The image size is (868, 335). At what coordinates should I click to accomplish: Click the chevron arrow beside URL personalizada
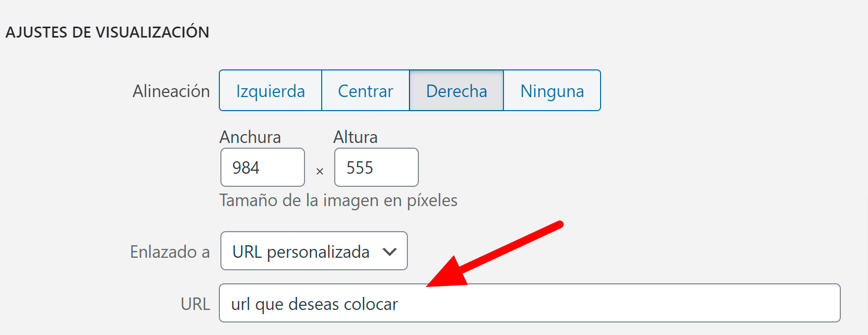390,252
